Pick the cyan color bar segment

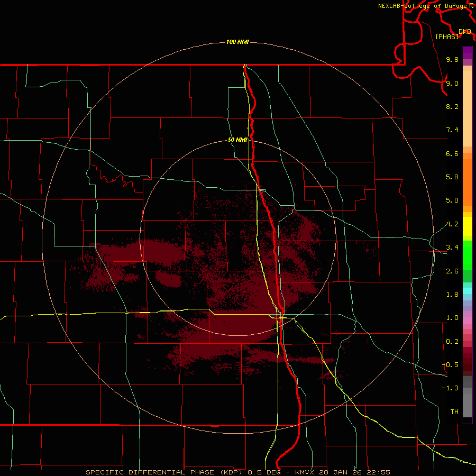(x=467, y=291)
